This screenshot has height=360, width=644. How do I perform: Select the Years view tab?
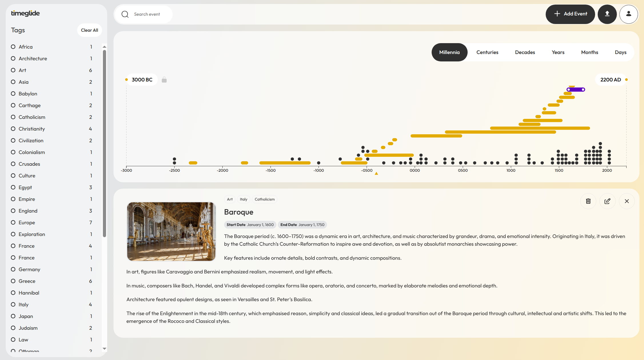tap(558, 52)
